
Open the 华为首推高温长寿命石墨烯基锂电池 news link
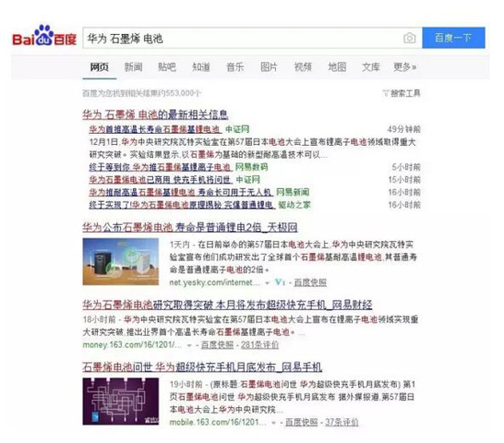coord(155,129)
